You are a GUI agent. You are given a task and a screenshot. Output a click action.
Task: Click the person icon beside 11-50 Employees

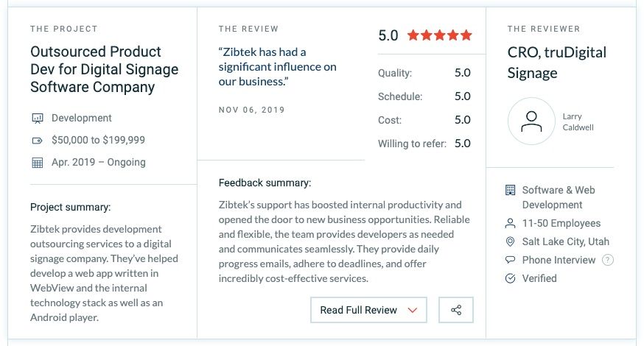click(x=510, y=223)
